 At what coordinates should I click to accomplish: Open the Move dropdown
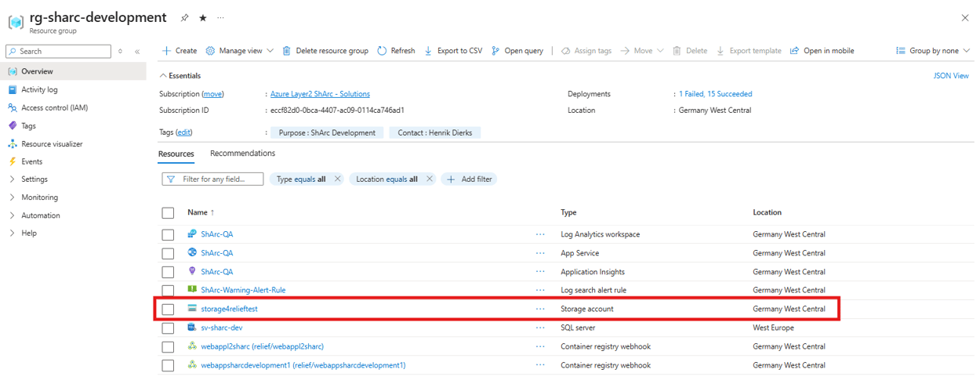[642, 51]
